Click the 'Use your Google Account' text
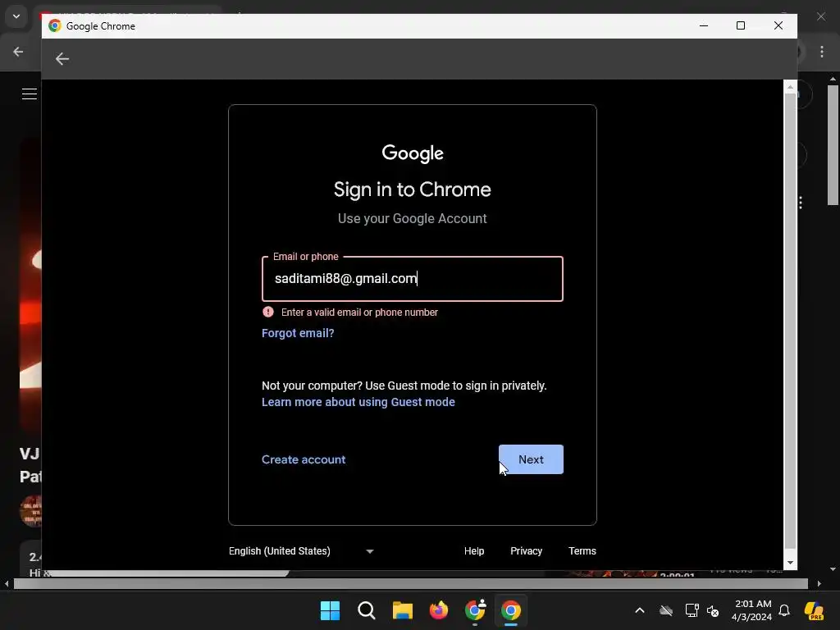 point(413,218)
